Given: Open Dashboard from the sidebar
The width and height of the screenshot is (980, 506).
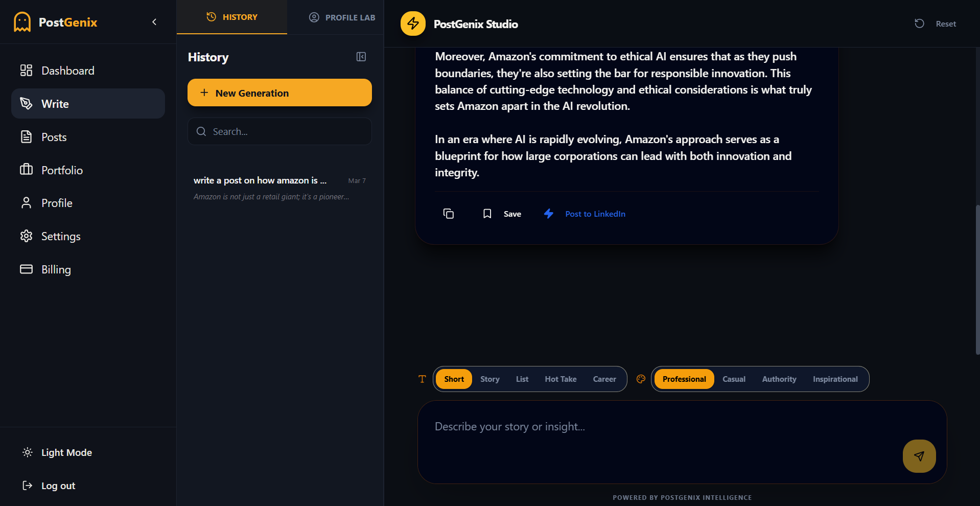Looking at the screenshot, I should click(x=67, y=71).
